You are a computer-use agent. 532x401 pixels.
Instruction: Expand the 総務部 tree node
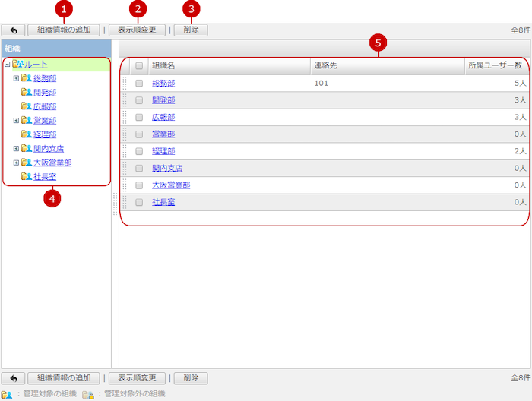[16, 78]
